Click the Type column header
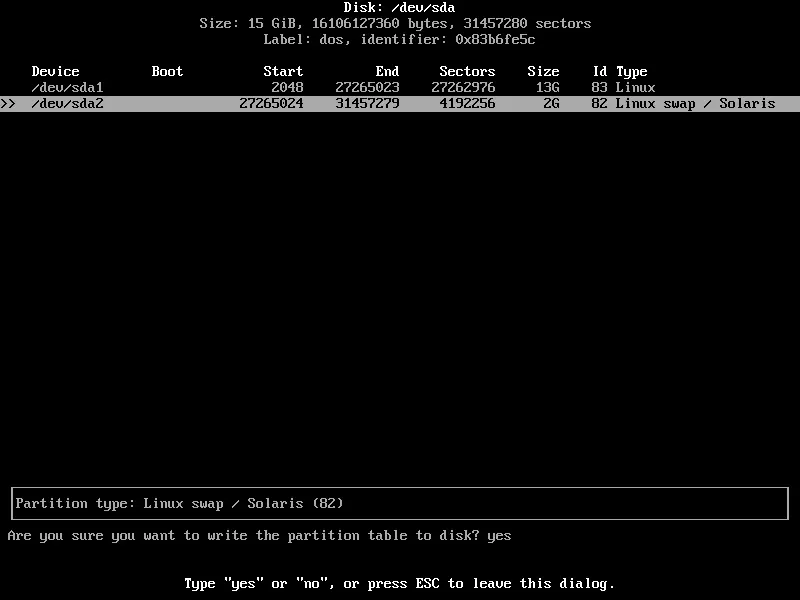800x600 pixels. pyautogui.click(x=633, y=71)
